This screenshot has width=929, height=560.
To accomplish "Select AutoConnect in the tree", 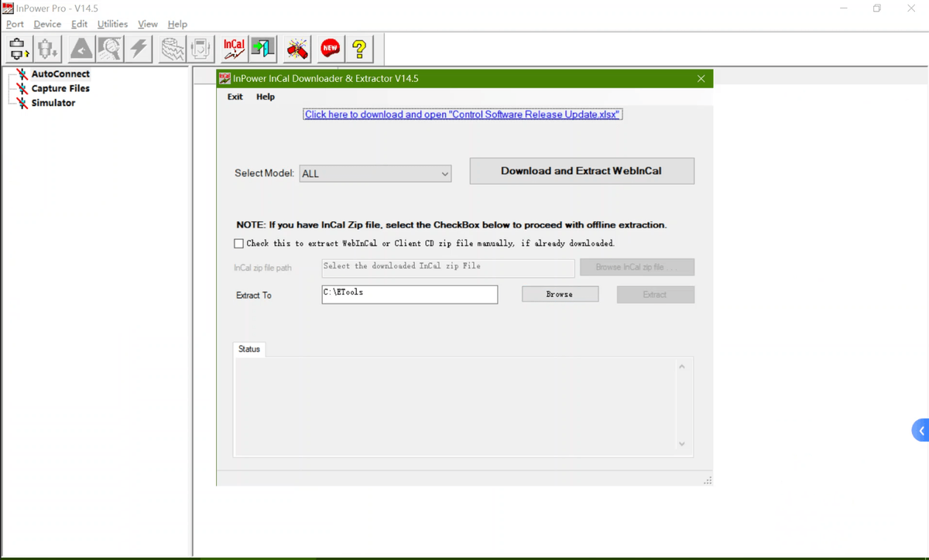I will (60, 74).
